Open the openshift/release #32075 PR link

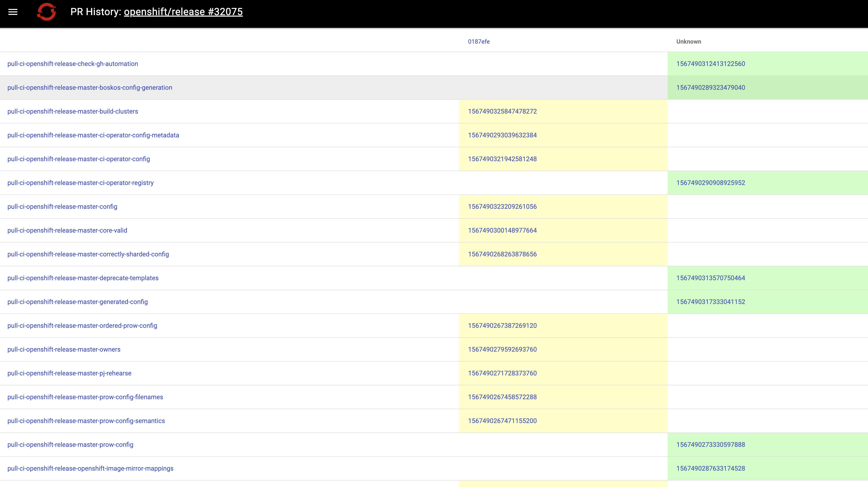click(183, 12)
